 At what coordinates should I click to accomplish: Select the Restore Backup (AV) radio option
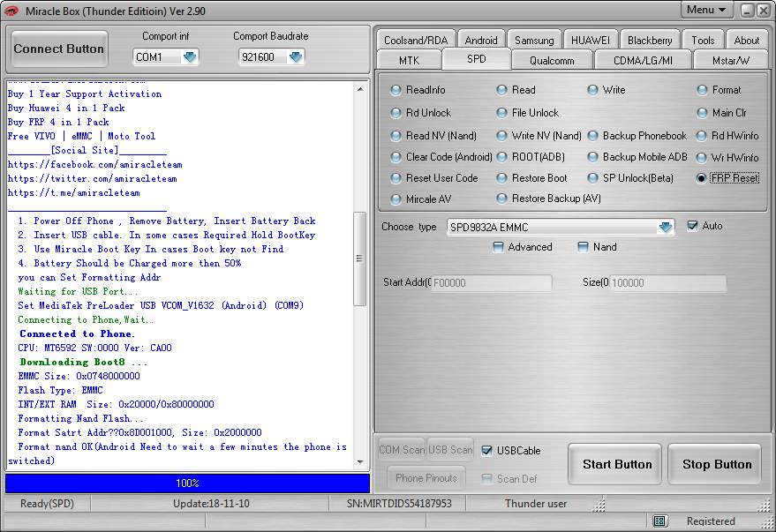pyautogui.click(x=548, y=199)
